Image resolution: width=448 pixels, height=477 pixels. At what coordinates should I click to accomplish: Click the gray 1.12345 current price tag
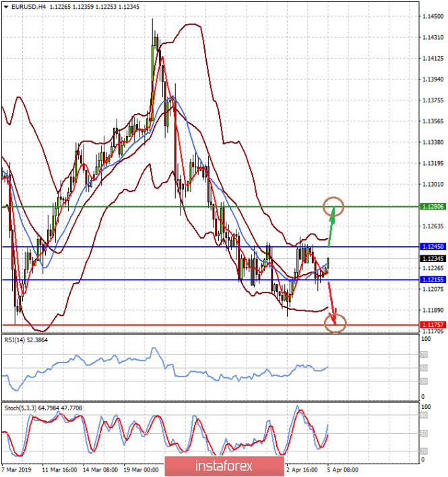433,259
